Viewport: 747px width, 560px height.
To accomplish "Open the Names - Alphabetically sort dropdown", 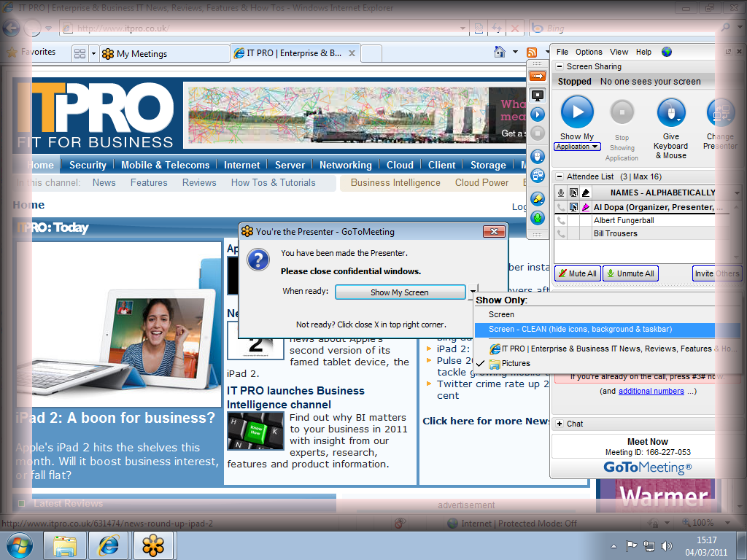I will coord(737,192).
